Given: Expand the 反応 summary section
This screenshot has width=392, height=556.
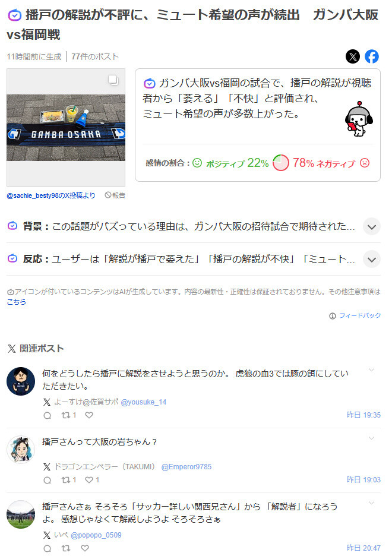Looking at the screenshot, I should (372, 260).
